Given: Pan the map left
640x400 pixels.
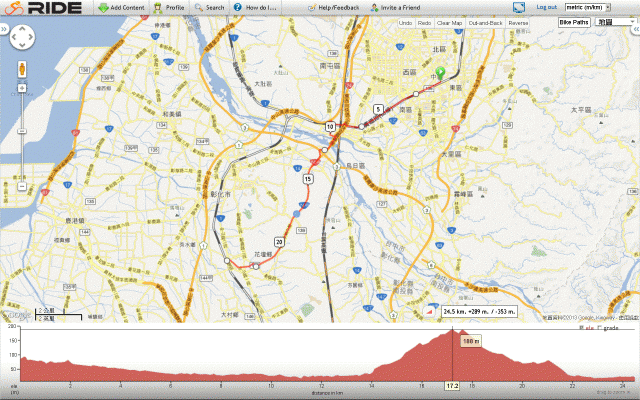Looking at the screenshot, I should tap(14, 37).
